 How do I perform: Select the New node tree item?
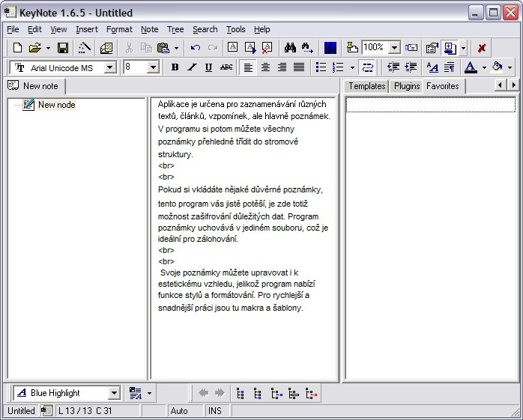click(56, 105)
